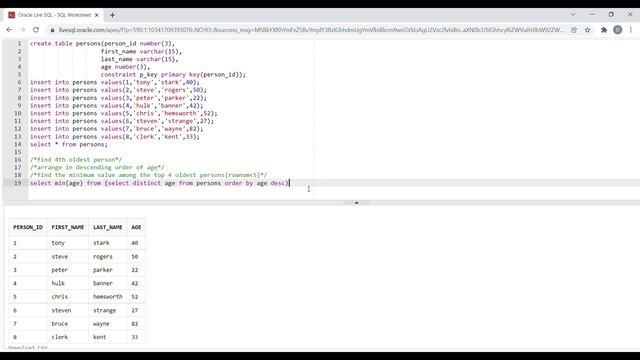Click the 'select * from persons;' line

(x=69, y=144)
